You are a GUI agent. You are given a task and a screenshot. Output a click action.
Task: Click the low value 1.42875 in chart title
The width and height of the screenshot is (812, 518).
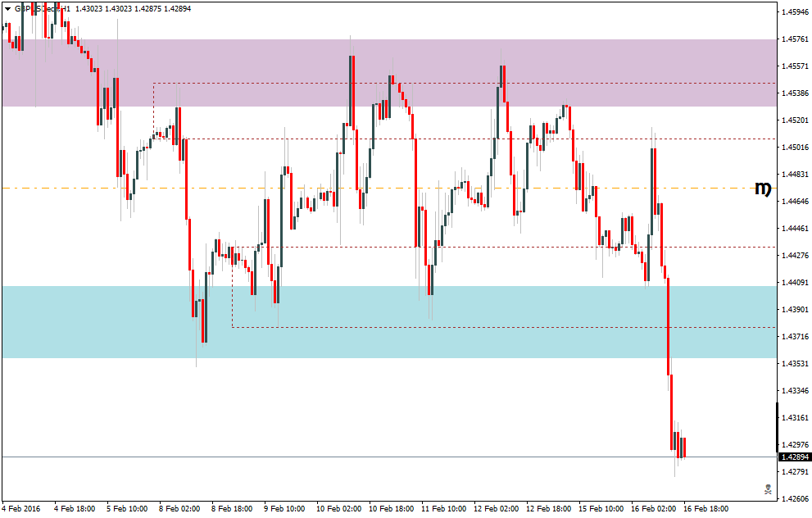tap(147, 9)
